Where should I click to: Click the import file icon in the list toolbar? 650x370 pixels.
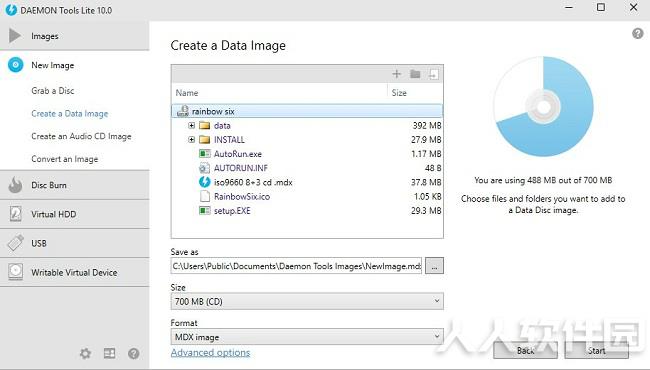433,74
